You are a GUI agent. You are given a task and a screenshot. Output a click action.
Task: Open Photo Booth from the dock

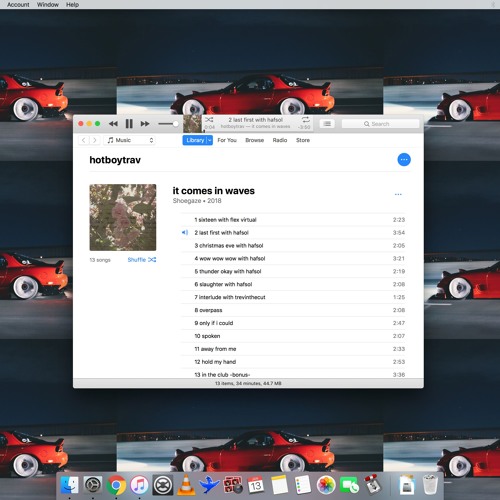pyautogui.click(x=233, y=485)
